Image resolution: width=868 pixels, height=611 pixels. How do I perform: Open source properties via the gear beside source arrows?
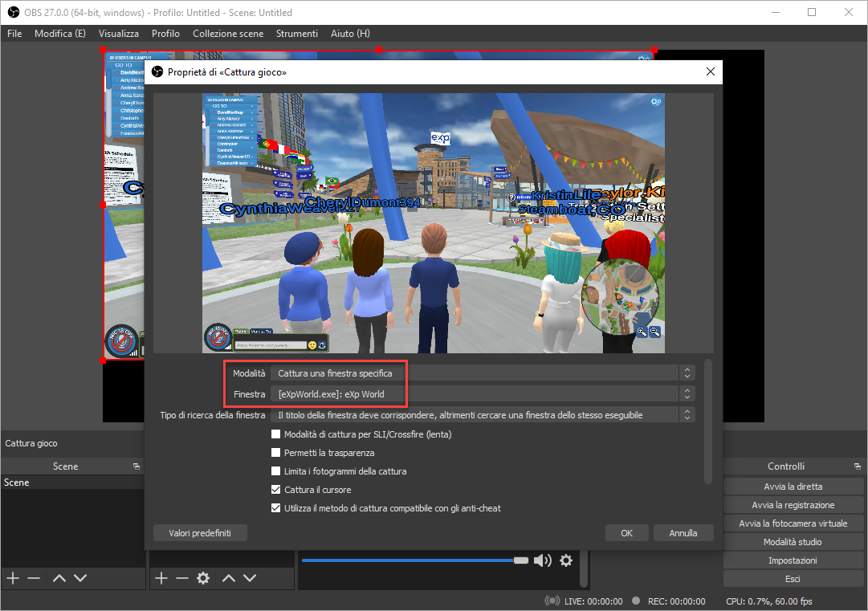203,578
